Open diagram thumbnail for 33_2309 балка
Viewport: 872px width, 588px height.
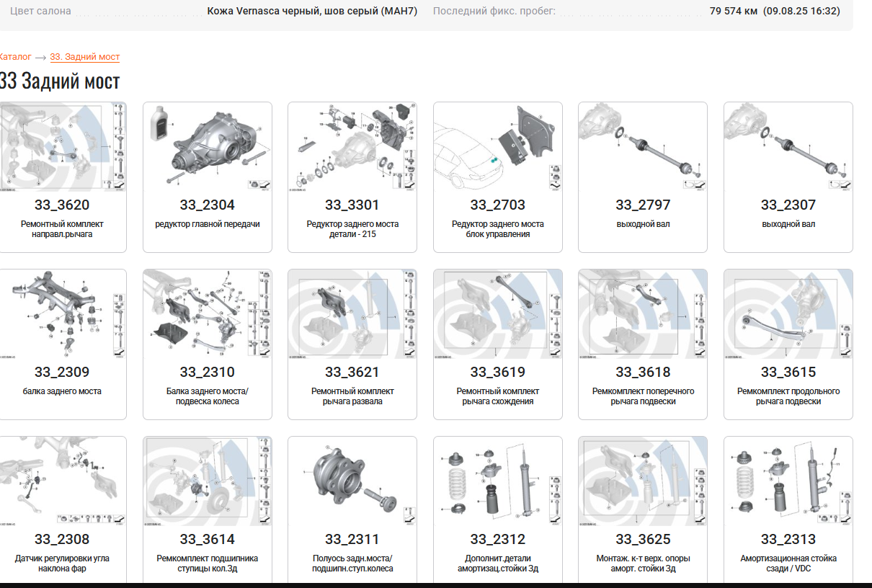[63, 315]
